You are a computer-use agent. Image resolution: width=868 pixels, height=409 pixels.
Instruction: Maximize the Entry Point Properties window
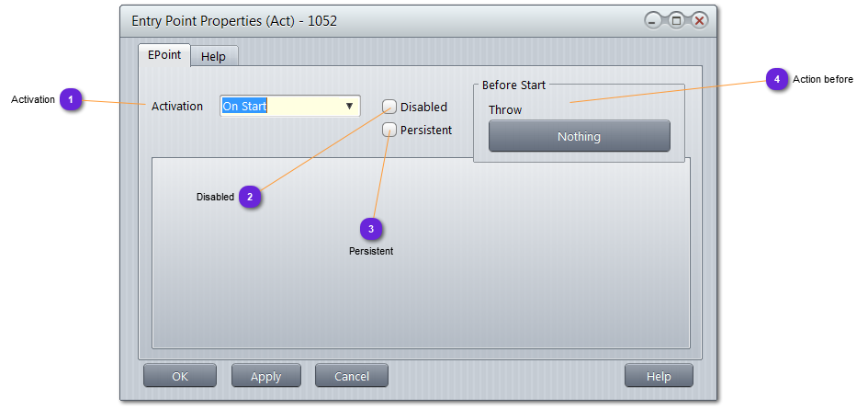click(x=676, y=20)
